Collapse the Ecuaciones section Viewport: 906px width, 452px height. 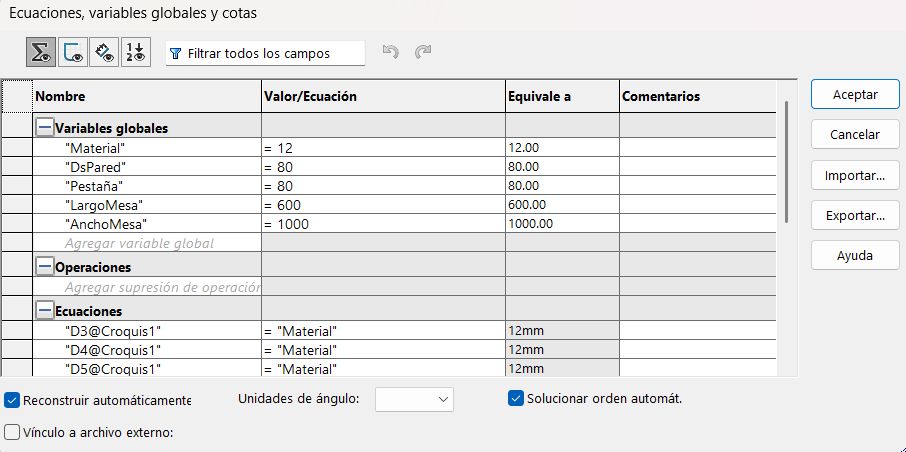click(44, 311)
